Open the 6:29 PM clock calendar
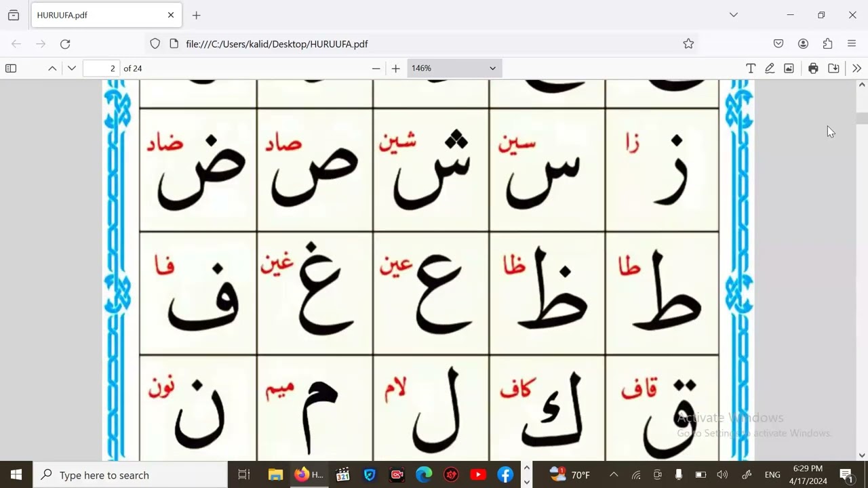 [x=808, y=475]
